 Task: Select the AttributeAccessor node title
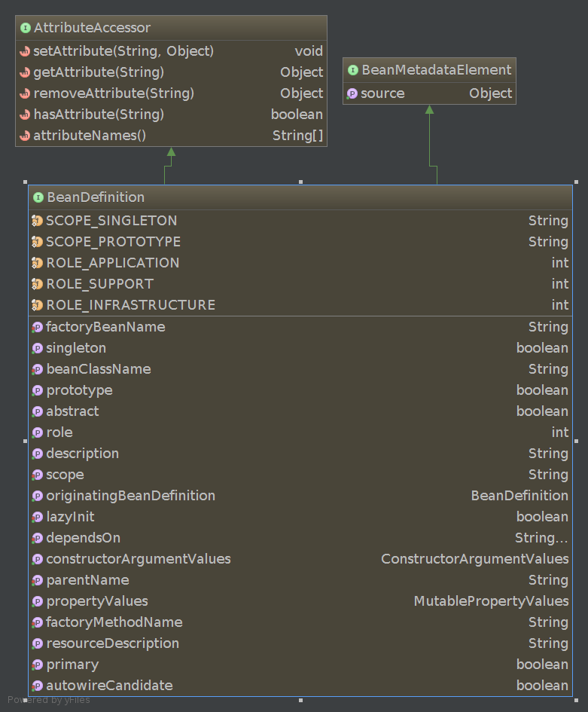click(x=92, y=28)
